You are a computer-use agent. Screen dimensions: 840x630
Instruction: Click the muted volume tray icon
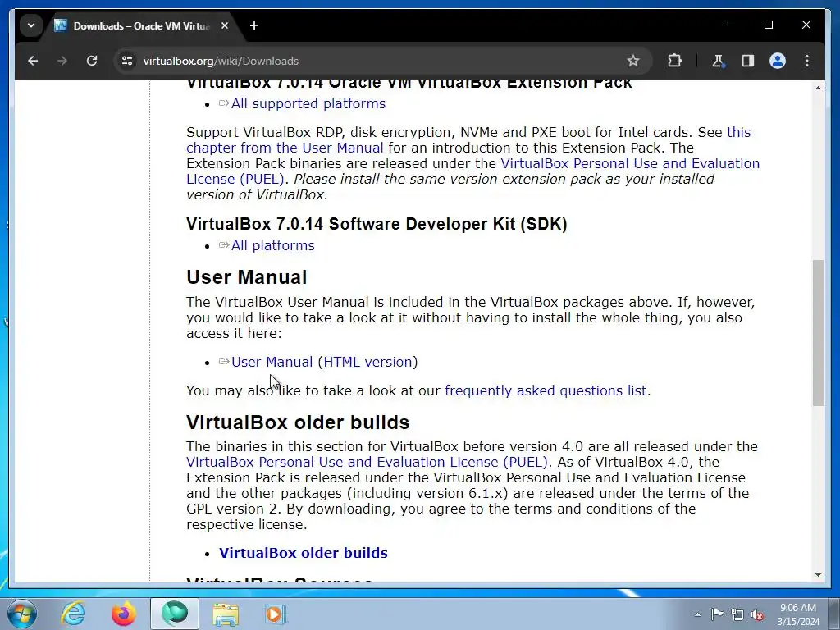757,614
